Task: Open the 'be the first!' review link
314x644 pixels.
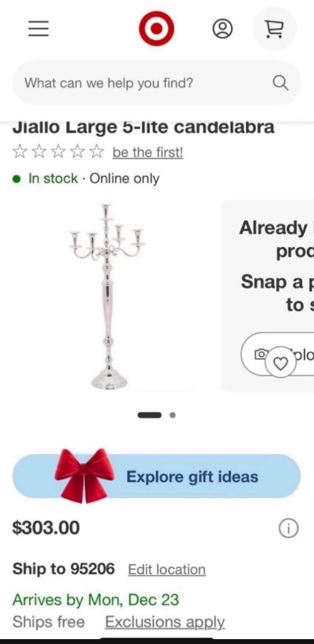Action: (148, 152)
